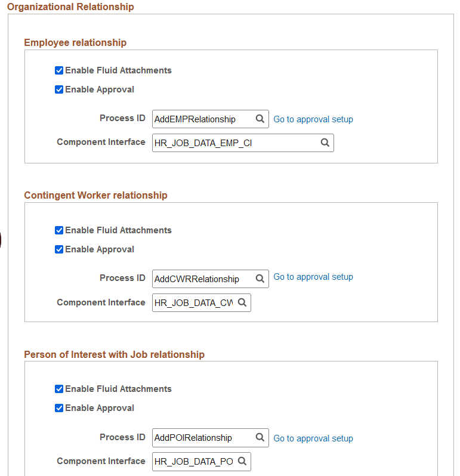The width and height of the screenshot is (460, 476).
Task: Click Go to approval setup for Person of Interest
Action: 313,438
